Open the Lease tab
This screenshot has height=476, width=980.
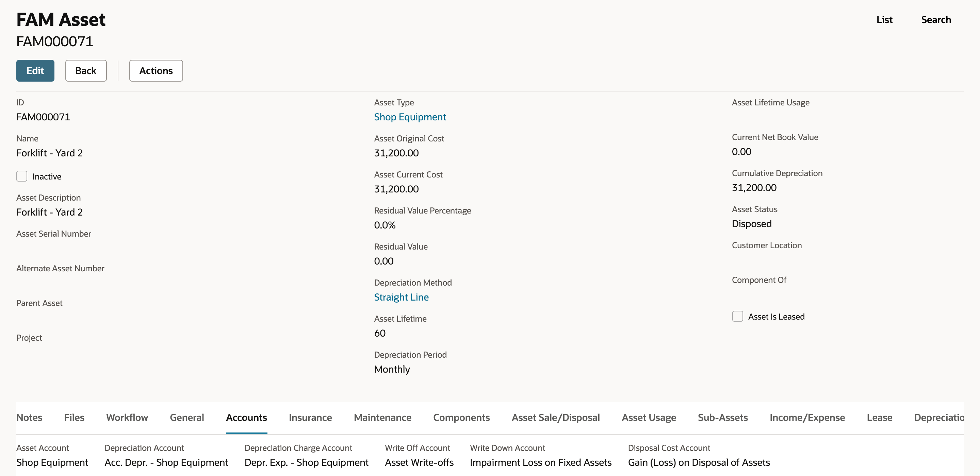pos(880,418)
